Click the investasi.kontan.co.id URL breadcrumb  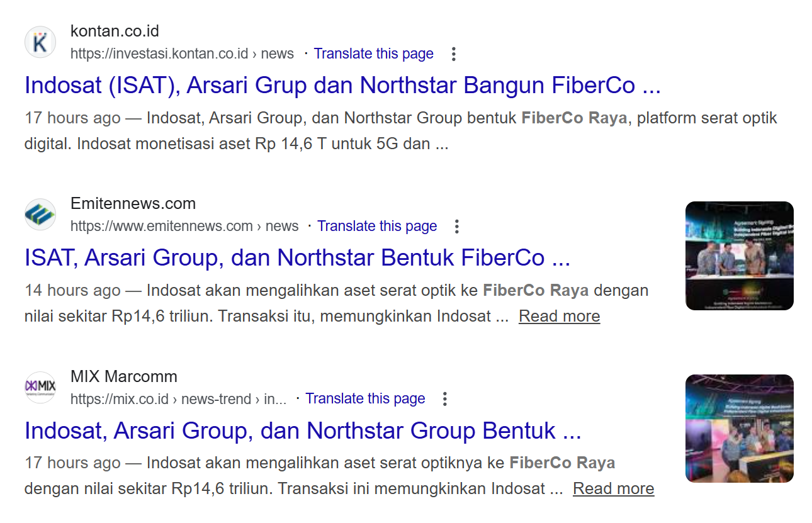[182, 54]
